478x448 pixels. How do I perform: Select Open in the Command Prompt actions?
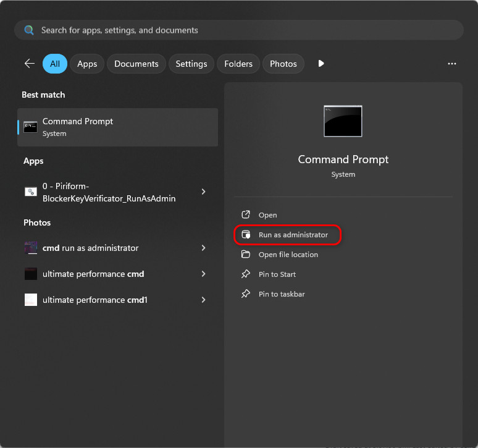(x=267, y=215)
